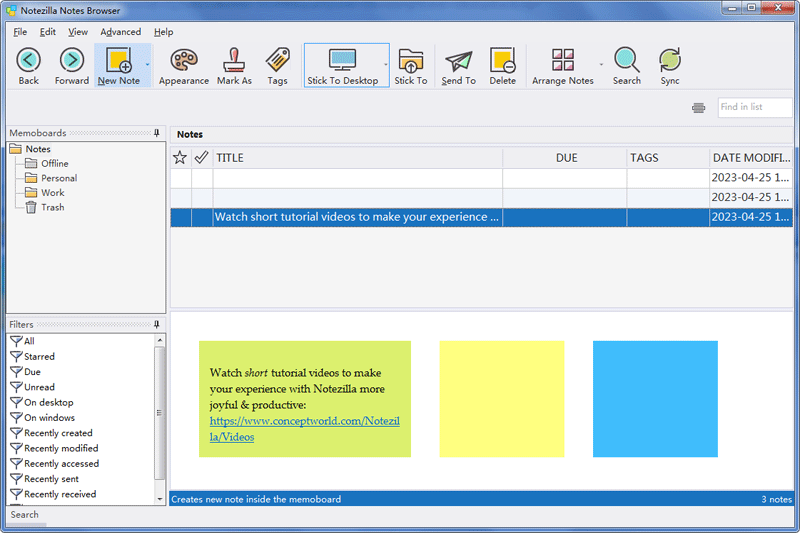Open the Offline memoboard
The image size is (800, 533).
click(46, 163)
